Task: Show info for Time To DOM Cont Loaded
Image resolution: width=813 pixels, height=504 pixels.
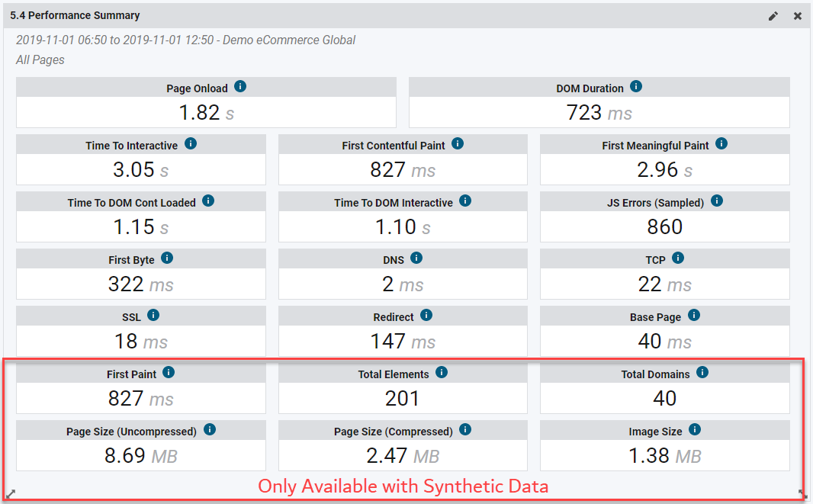Action: (x=208, y=201)
